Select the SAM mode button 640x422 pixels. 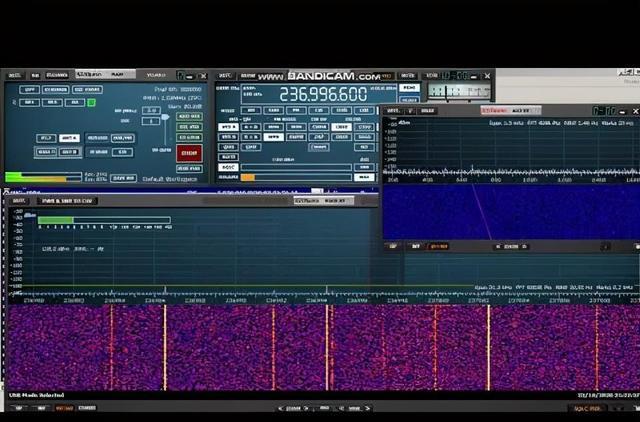(273, 110)
